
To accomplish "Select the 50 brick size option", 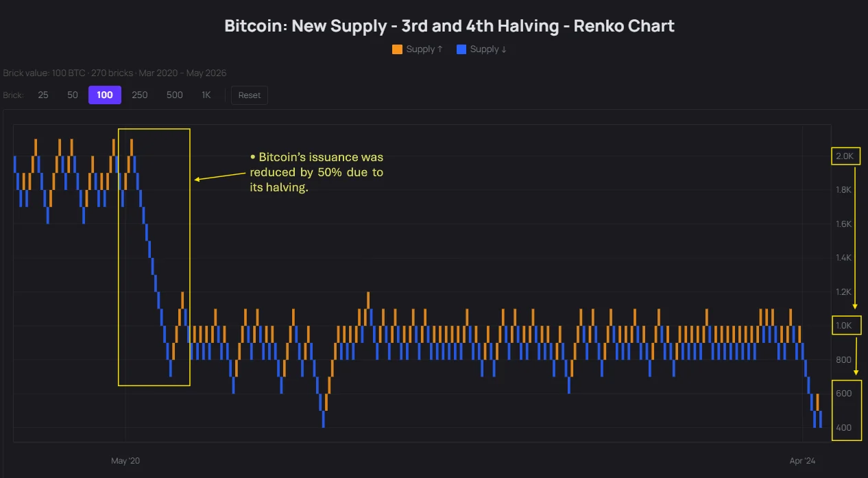I will (73, 95).
